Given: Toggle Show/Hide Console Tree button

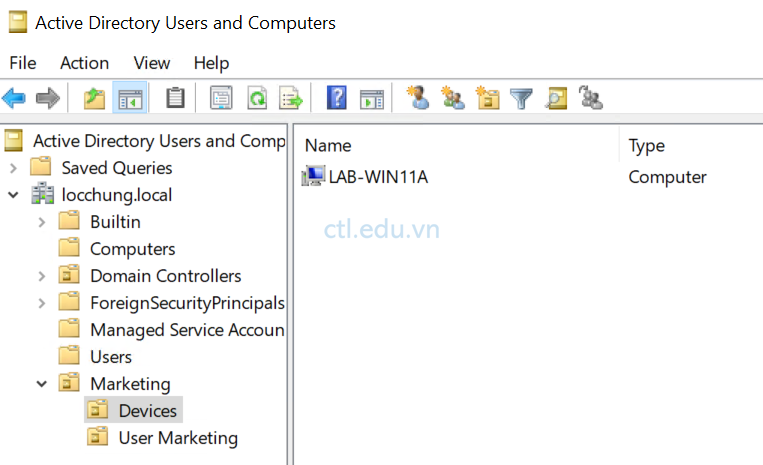Looking at the screenshot, I should tap(130, 98).
